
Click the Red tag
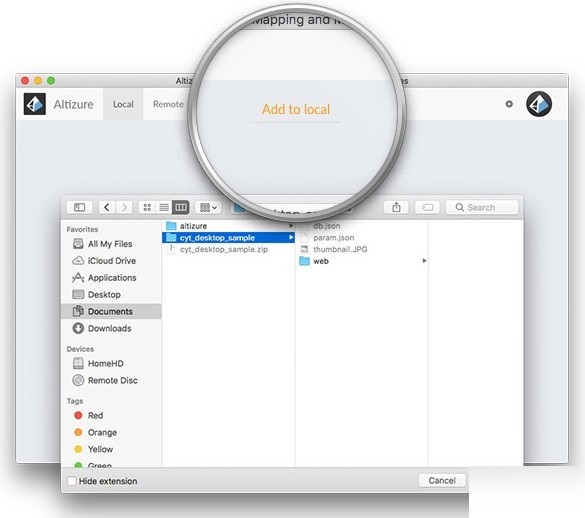coord(111,415)
